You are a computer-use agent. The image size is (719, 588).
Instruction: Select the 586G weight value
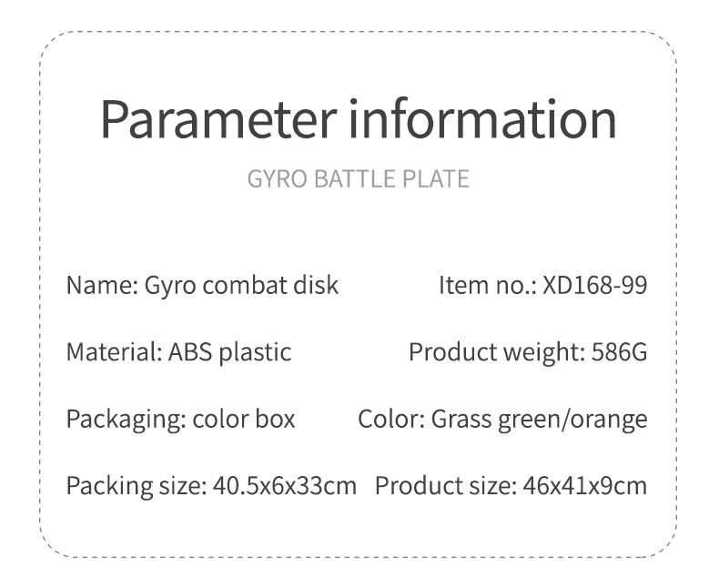[619, 351]
